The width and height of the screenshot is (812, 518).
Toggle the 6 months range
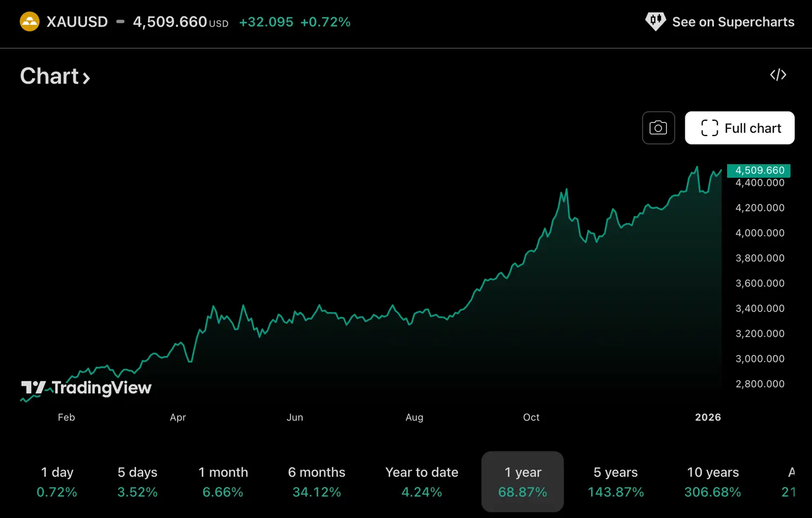click(316, 481)
